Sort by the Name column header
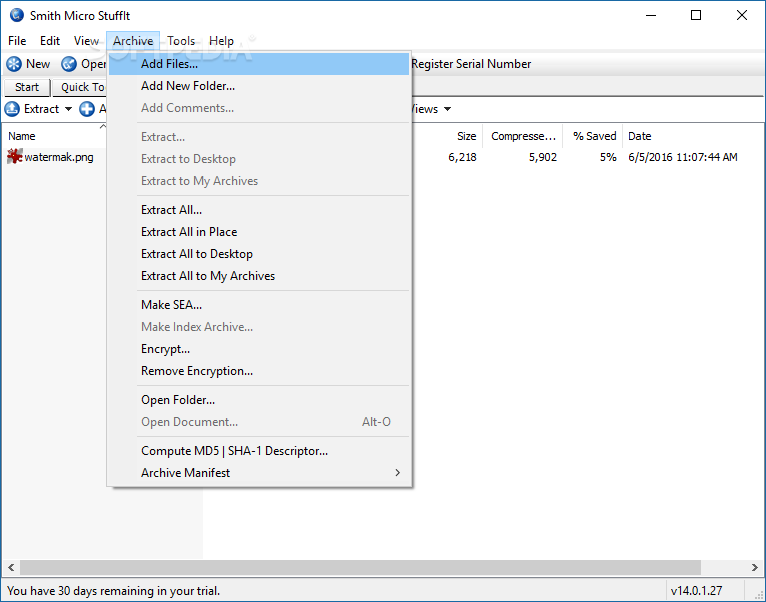The image size is (766, 602). (54, 136)
